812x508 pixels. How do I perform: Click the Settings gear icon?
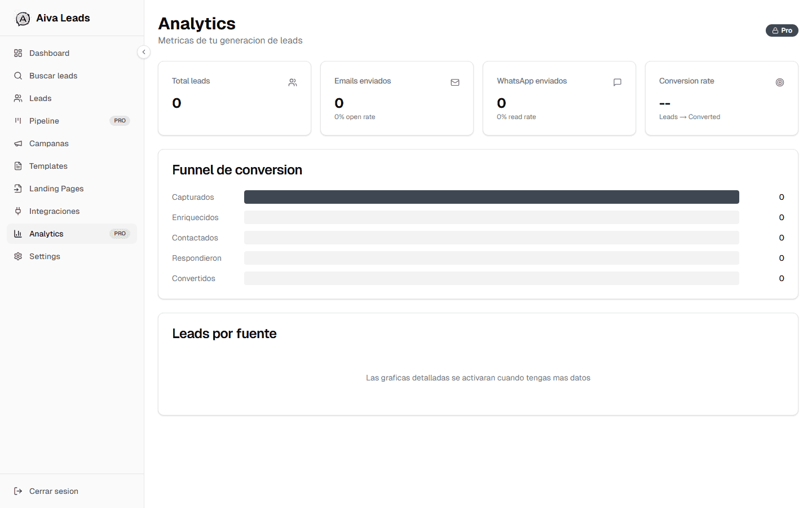click(18, 256)
